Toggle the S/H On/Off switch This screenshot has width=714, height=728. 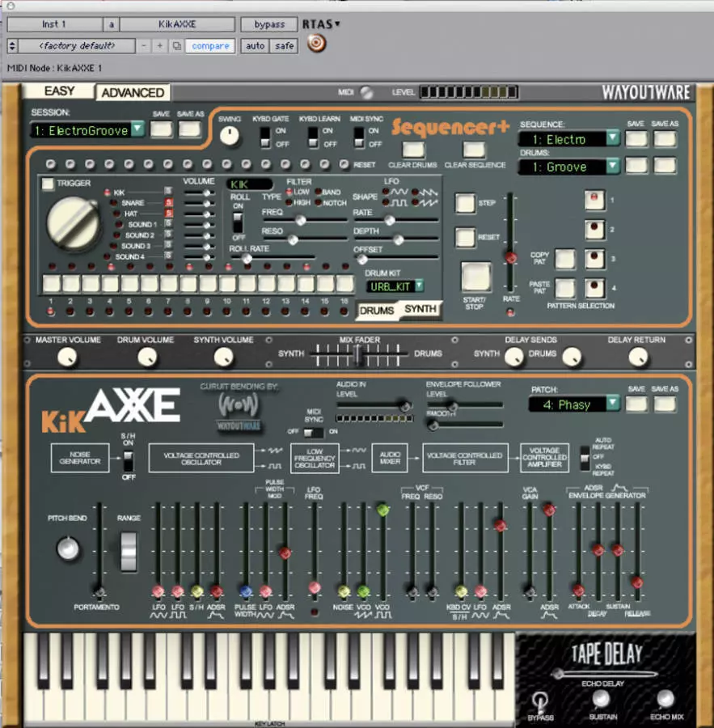pos(128,461)
